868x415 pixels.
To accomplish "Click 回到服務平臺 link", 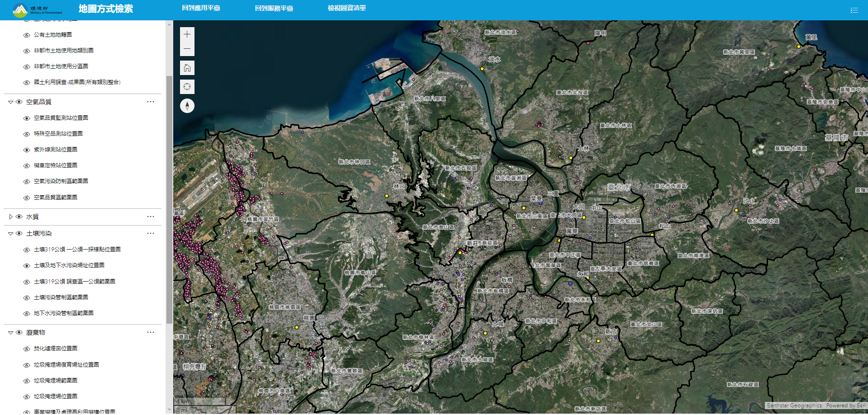I will (274, 8).
